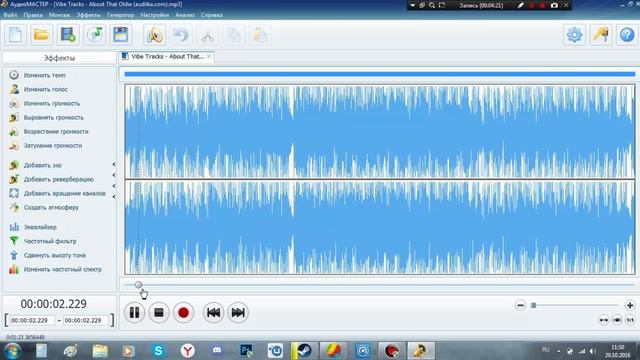Click the recorder overlay camera icon
Image resolution: width=640 pixels, height=360 pixels.
pyautogui.click(x=554, y=5)
